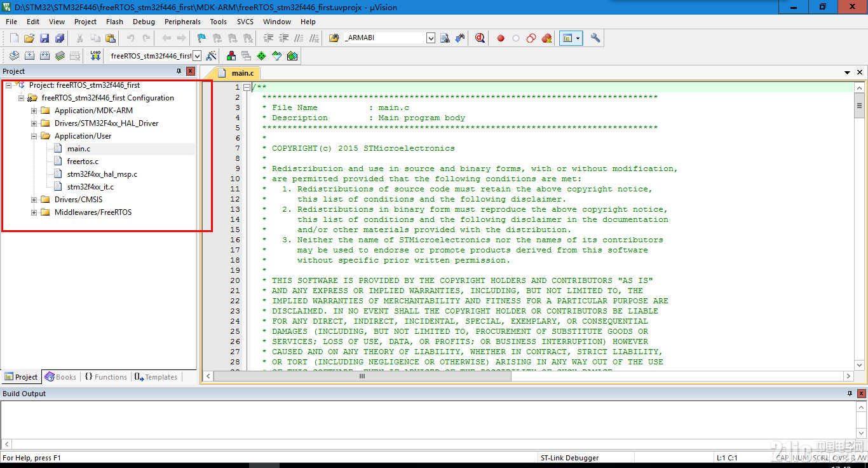This screenshot has height=468, width=868.
Task: Click the Redo arrow icon
Action: 146,38
